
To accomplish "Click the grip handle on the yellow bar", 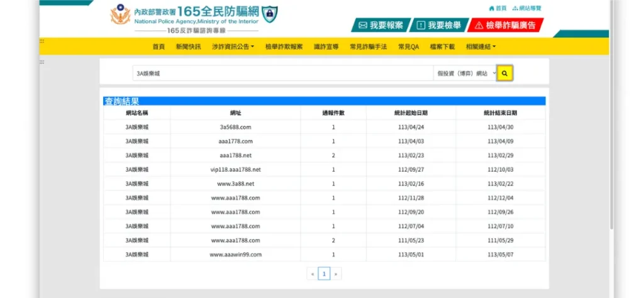I will (42, 41).
